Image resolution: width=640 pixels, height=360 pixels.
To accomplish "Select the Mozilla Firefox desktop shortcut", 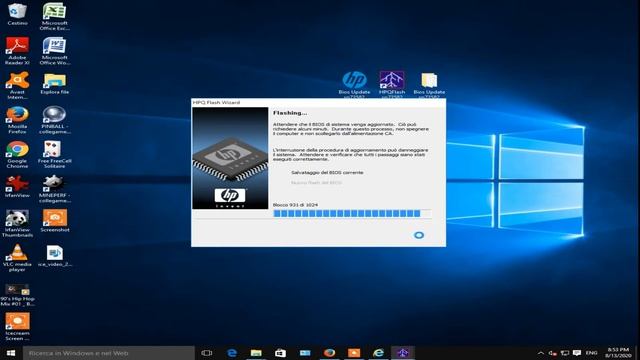I will pyautogui.click(x=17, y=120).
